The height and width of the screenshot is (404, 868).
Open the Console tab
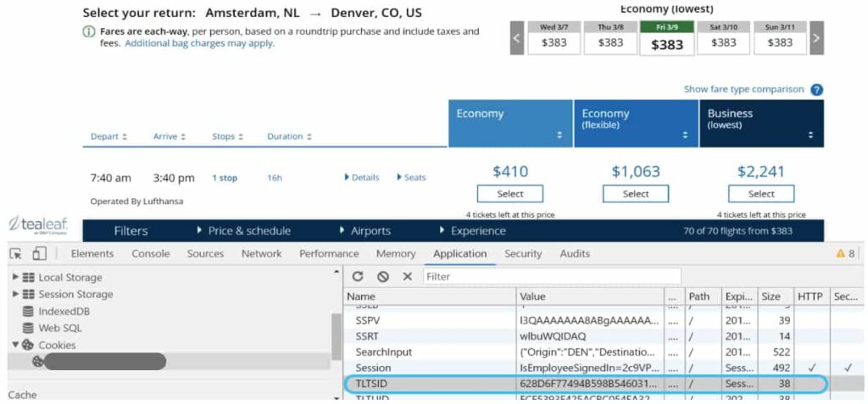pyautogui.click(x=150, y=253)
